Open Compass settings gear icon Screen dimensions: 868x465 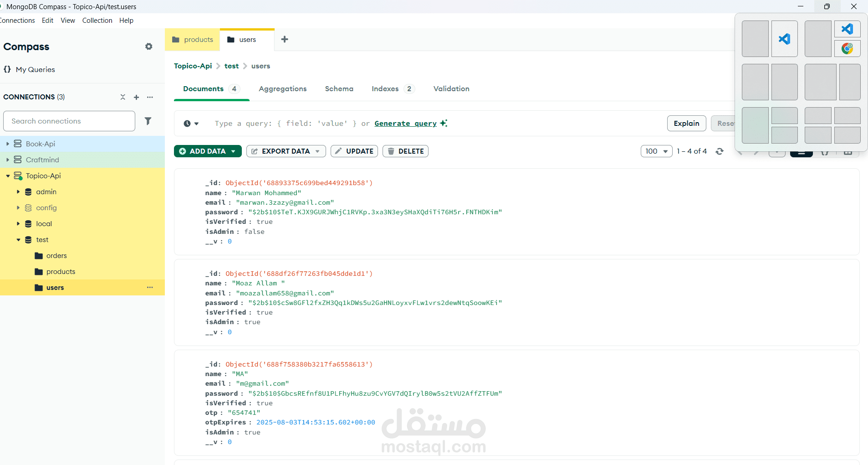[149, 46]
